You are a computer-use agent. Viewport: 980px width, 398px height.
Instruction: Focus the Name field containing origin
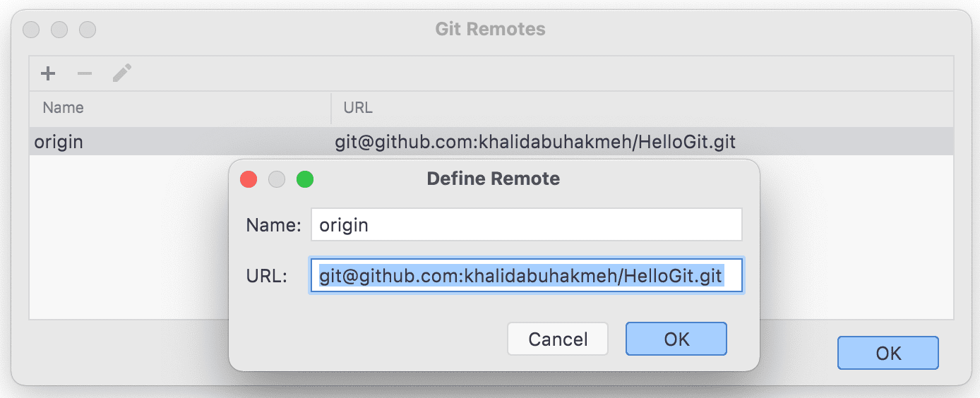(x=527, y=224)
